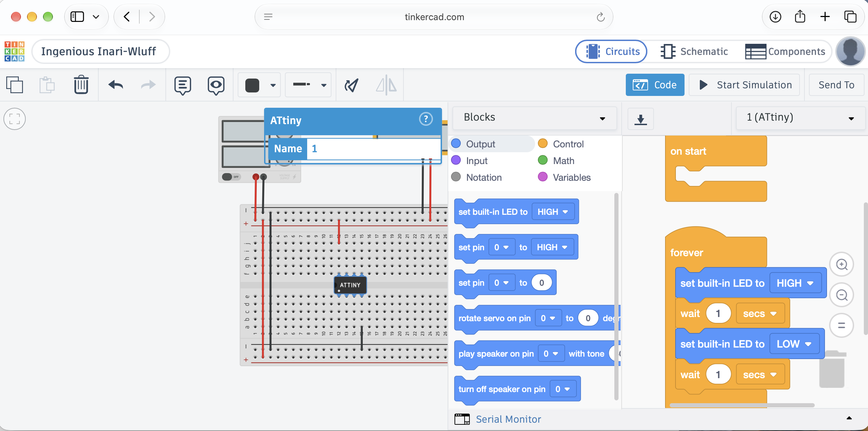Open the secs dropdown in first wait block
This screenshot has width=868, height=431.
[760, 314]
